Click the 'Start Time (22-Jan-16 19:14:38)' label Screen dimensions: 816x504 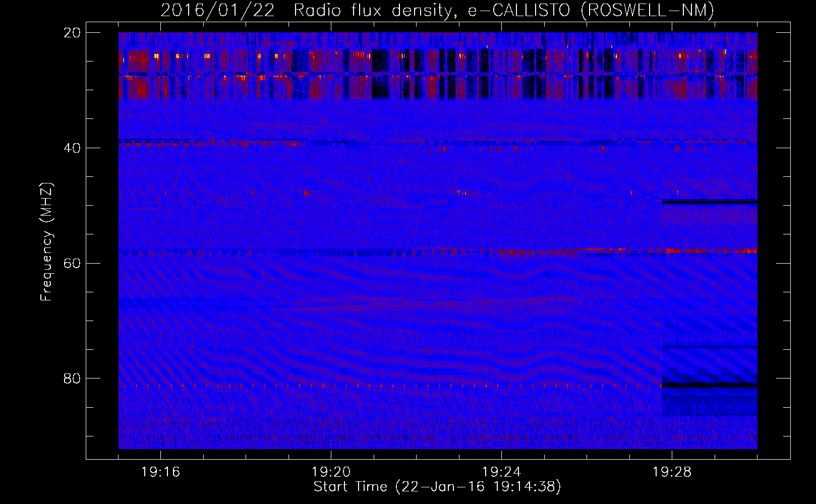click(x=437, y=487)
